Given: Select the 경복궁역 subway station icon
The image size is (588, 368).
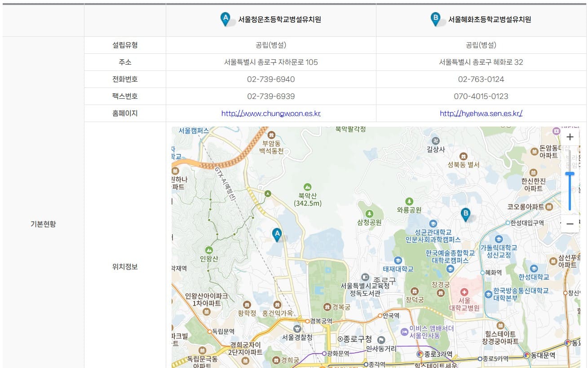Looking at the screenshot, I should point(307,321).
